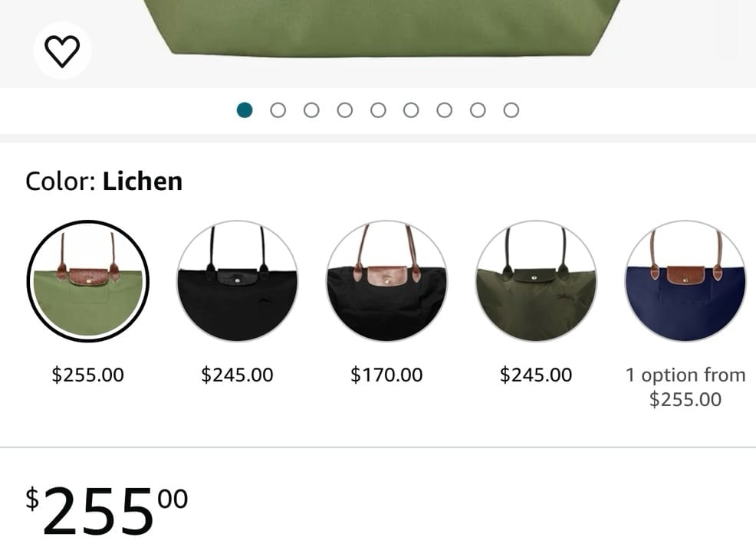756x547 pixels.
Task: Pick the black bag with brown handles
Action: (x=386, y=281)
